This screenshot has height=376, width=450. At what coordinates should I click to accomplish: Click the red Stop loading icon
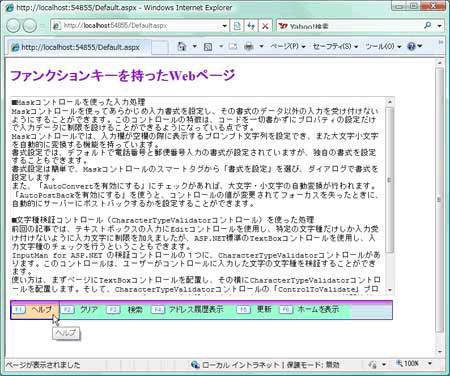265,26
